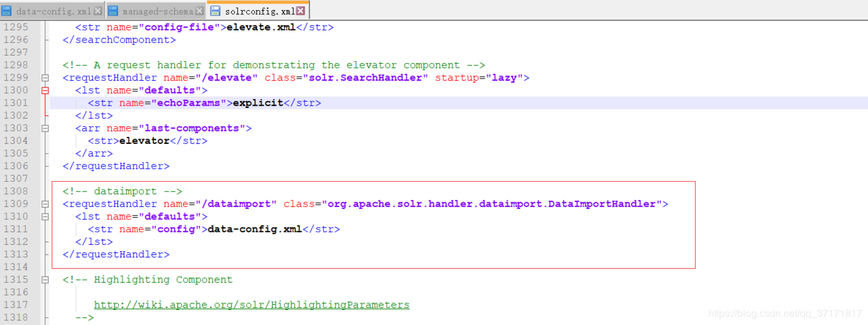
Task: Click the save icon on solrconfig.xml tab
Action: 215,11
